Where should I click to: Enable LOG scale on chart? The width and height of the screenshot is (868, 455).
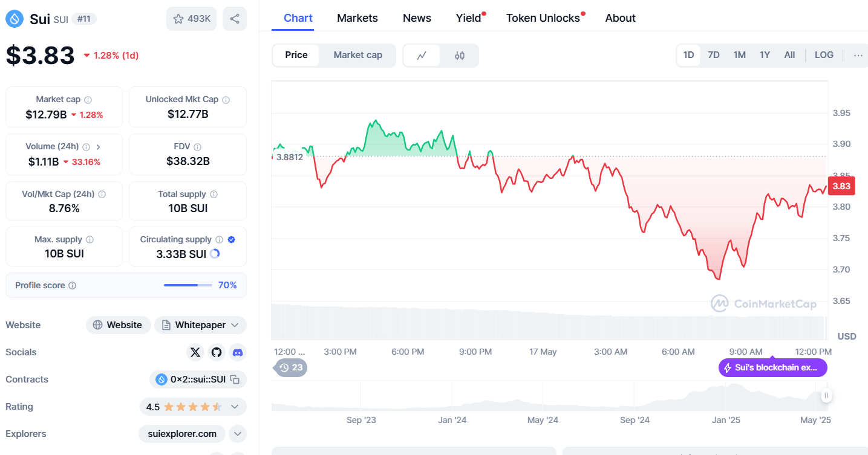(x=824, y=55)
